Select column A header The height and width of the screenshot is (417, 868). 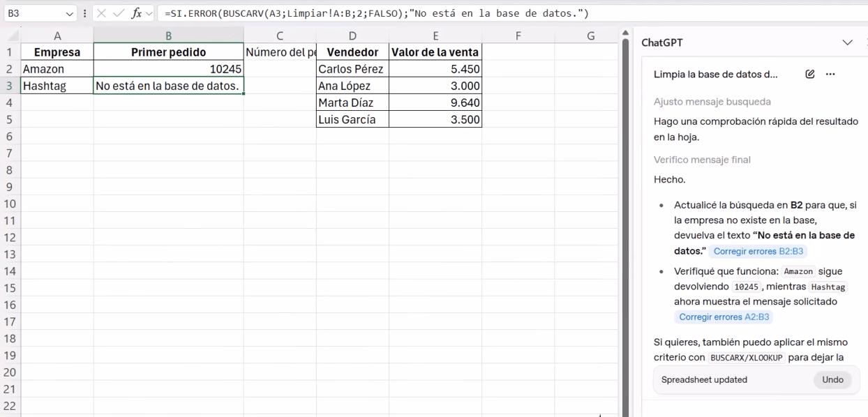point(57,36)
